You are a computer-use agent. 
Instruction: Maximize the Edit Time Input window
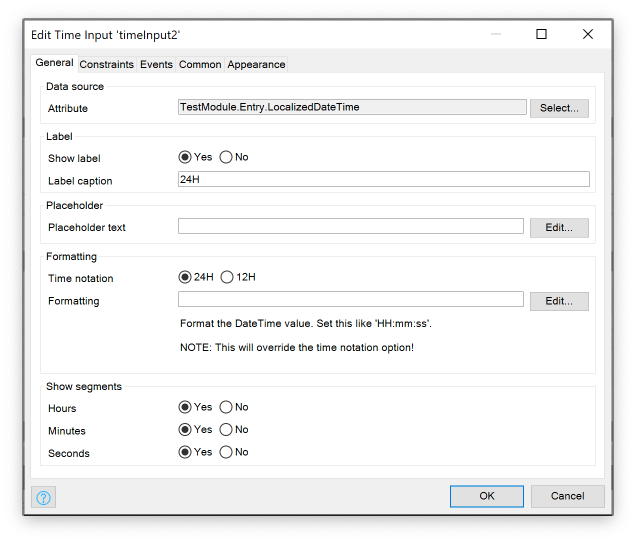click(x=541, y=34)
